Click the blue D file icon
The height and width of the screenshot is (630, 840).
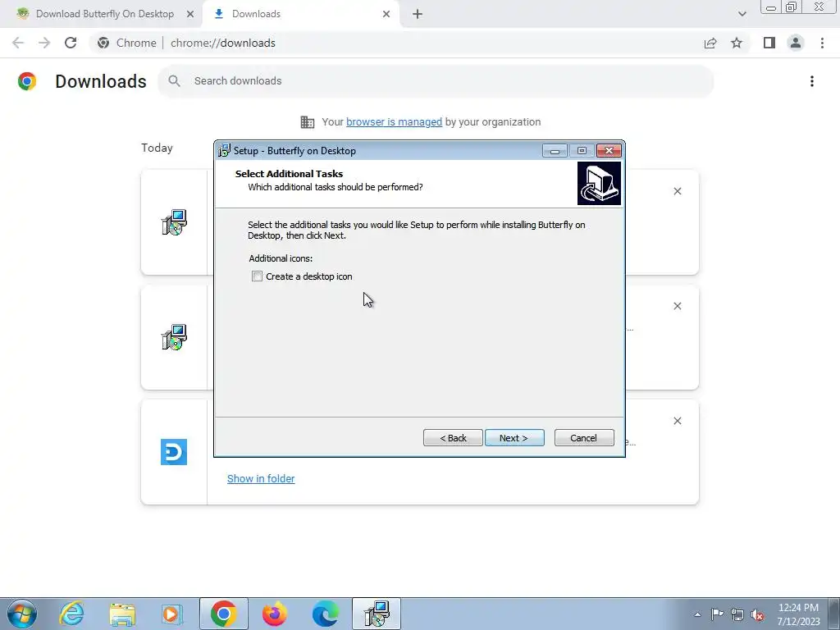(174, 452)
